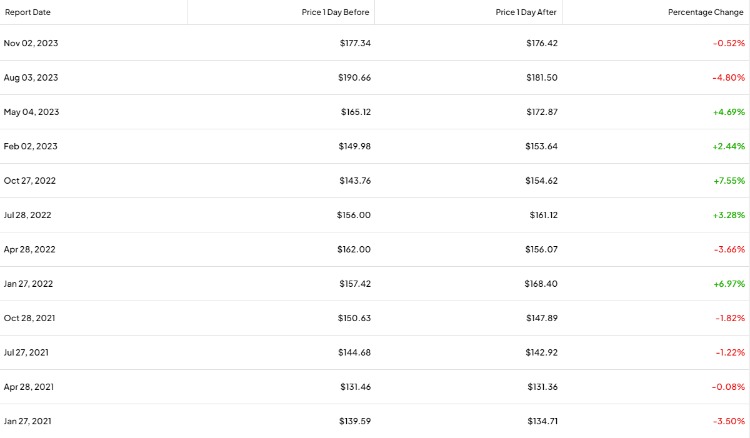Image resolution: width=750 pixels, height=438 pixels.
Task: Select the $156.00 price before cell
Action: point(353,215)
